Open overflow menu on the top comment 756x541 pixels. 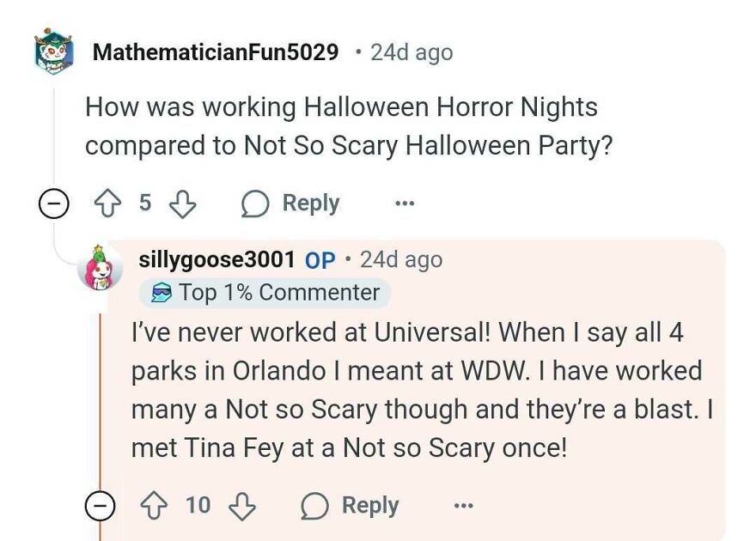click(404, 203)
